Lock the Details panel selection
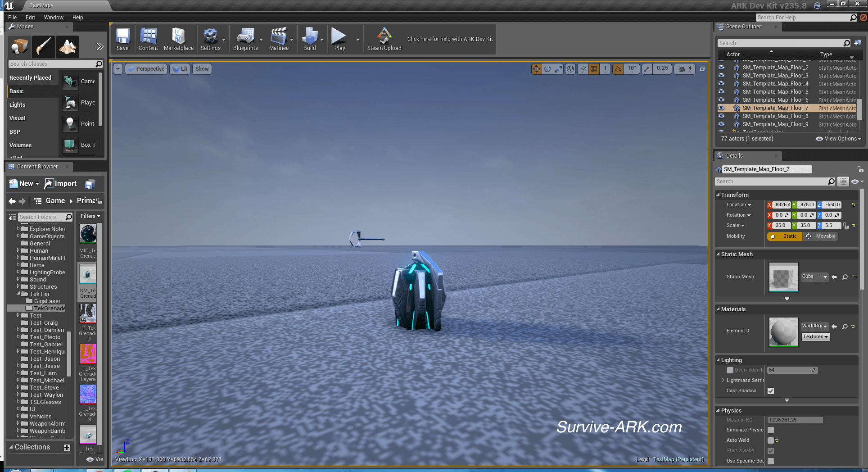The height and width of the screenshot is (472, 868). pyautogui.click(x=860, y=169)
